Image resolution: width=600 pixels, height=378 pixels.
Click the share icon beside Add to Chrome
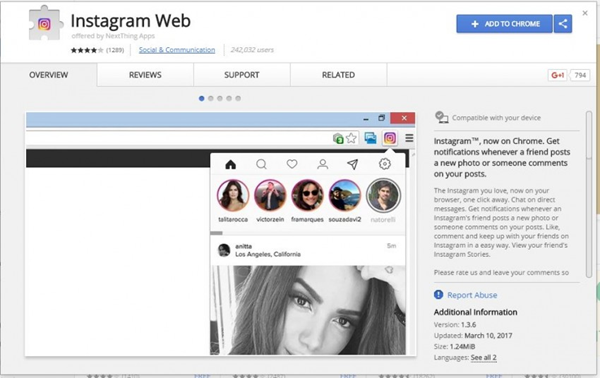562,24
